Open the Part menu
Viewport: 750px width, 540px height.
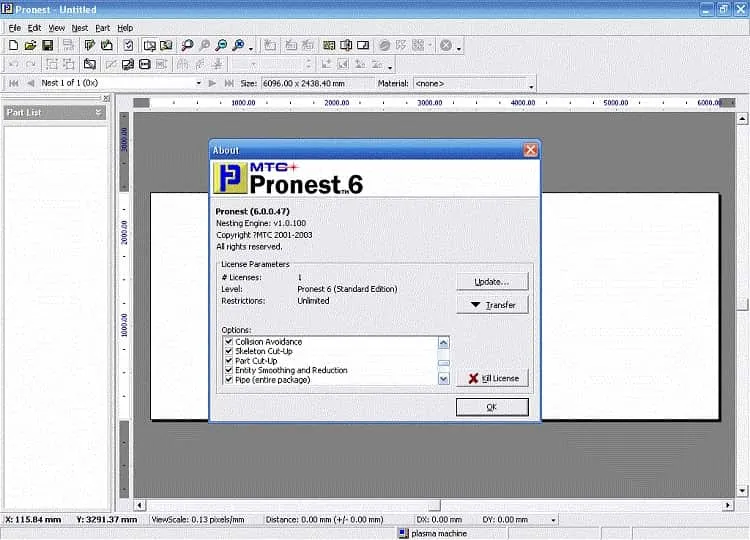tap(102, 28)
